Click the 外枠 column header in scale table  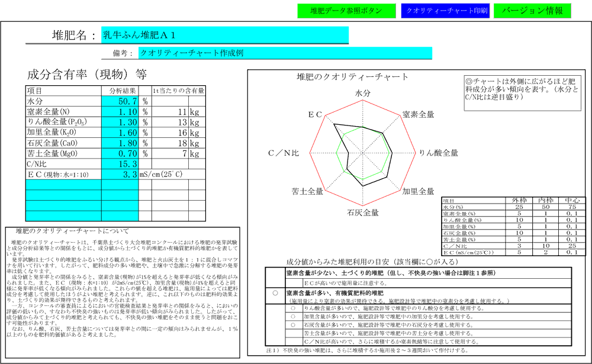coord(519,200)
